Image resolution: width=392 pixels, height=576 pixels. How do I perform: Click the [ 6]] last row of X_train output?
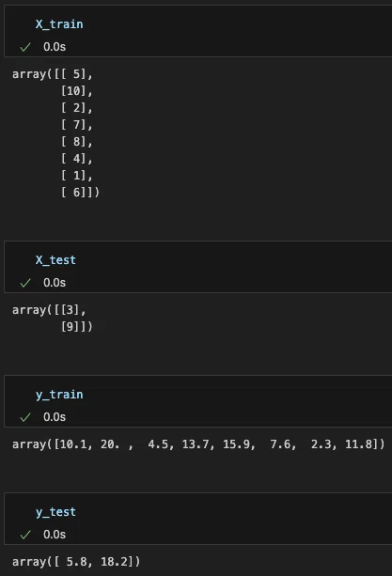click(80, 192)
